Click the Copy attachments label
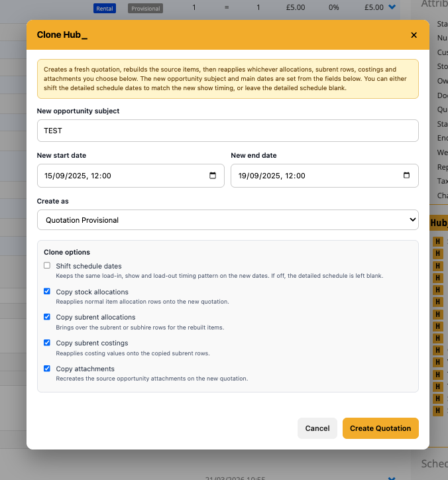Viewport: 448px width, 480px height. point(85,369)
